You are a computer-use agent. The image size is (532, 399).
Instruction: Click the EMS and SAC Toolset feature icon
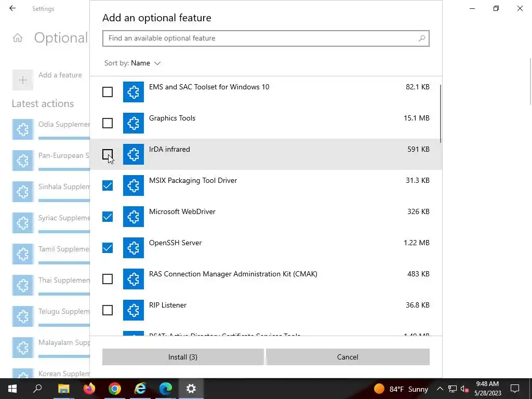134,92
